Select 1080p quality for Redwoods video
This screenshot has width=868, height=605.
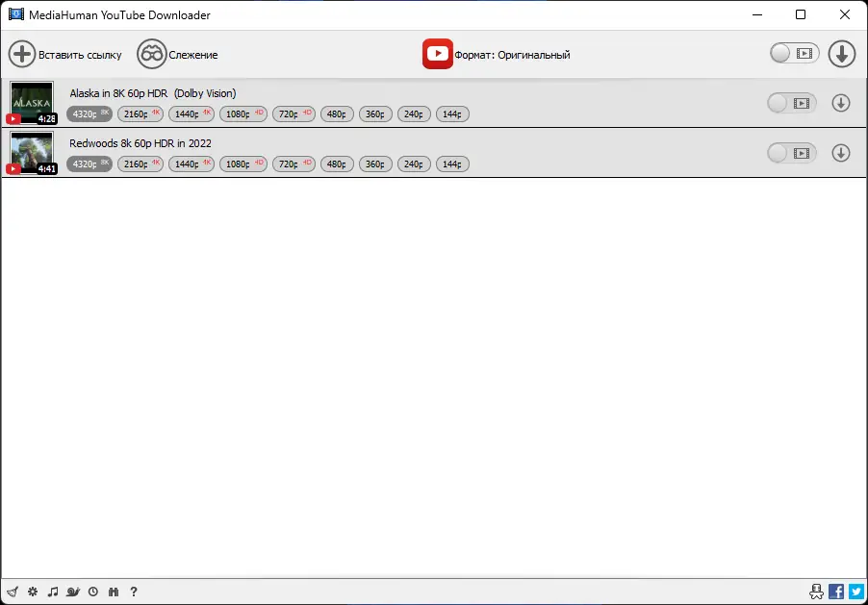(x=243, y=164)
